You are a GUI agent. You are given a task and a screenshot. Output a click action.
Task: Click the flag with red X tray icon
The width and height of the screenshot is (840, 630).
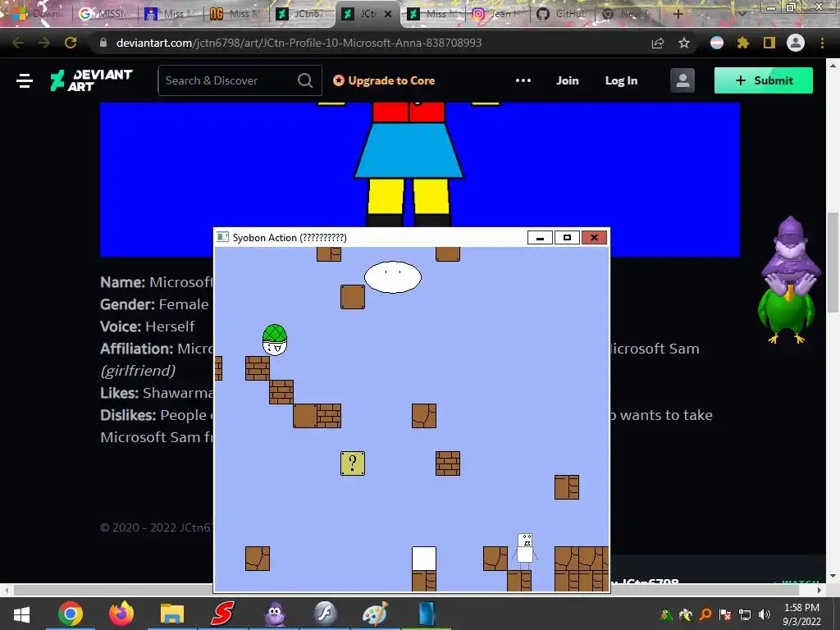[x=725, y=614]
